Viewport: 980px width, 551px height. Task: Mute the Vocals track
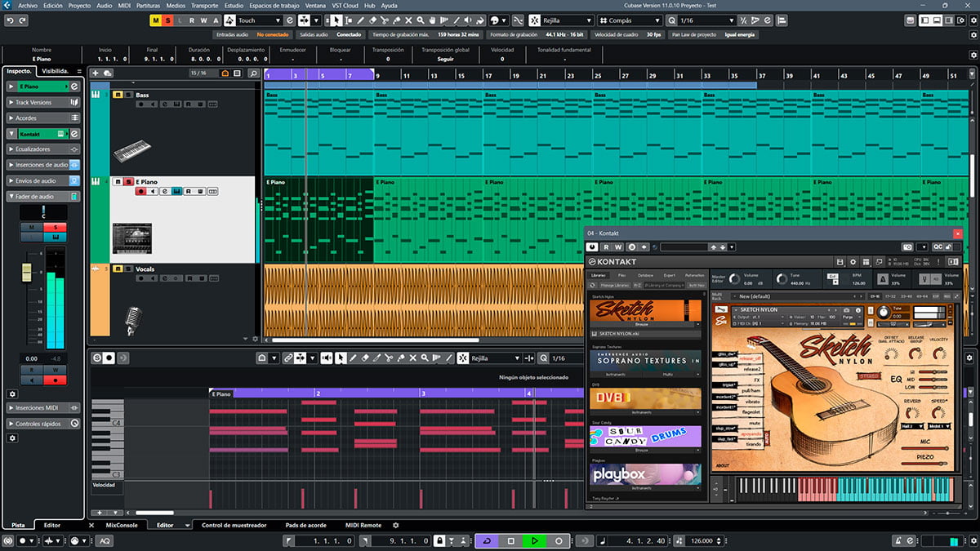(x=118, y=269)
